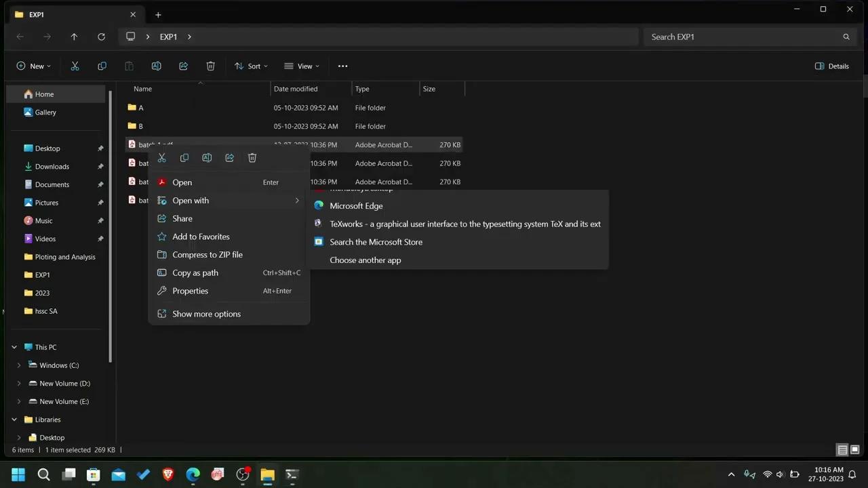Expand the Windows (C:) drive tree
The image size is (868, 488).
[x=19, y=365]
